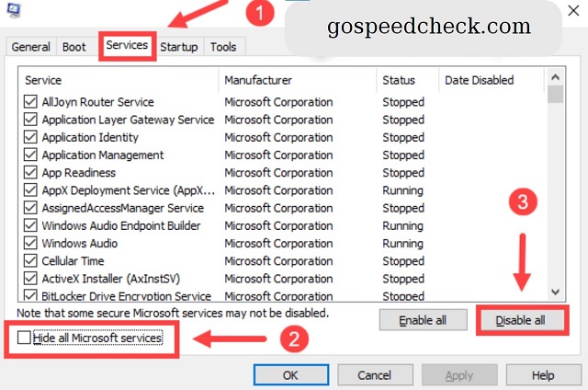Viewport: 588px width, 390px height.
Task: Select the Windows Audio service name
Action: [x=80, y=243]
